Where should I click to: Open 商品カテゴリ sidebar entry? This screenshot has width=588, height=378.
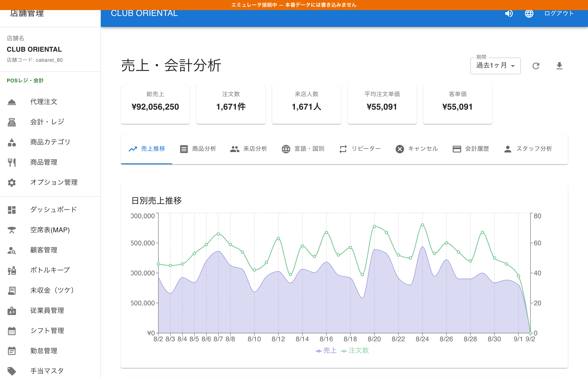pos(50,142)
